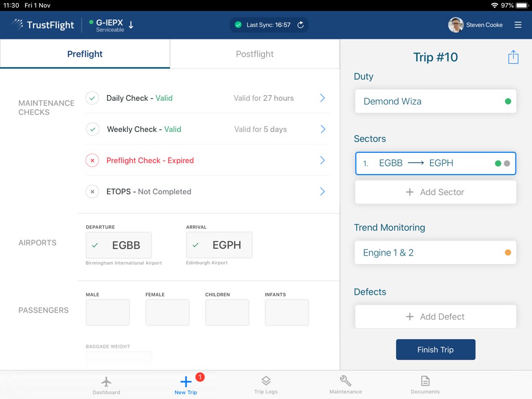The height and width of the screenshot is (399, 532).
Task: Click the "Edinburgh Airport" caption
Action: click(x=207, y=262)
